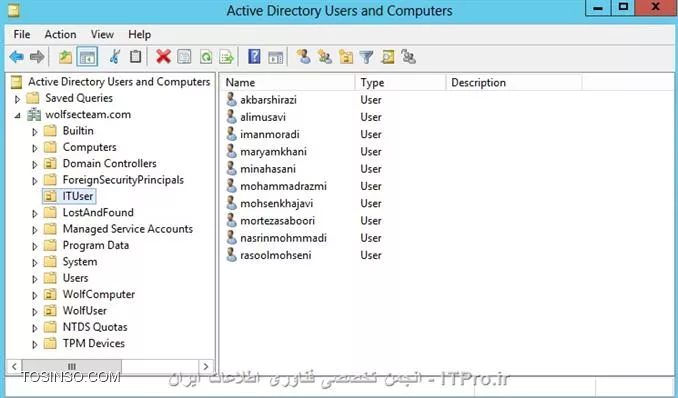Open the Action menu

[x=61, y=34]
